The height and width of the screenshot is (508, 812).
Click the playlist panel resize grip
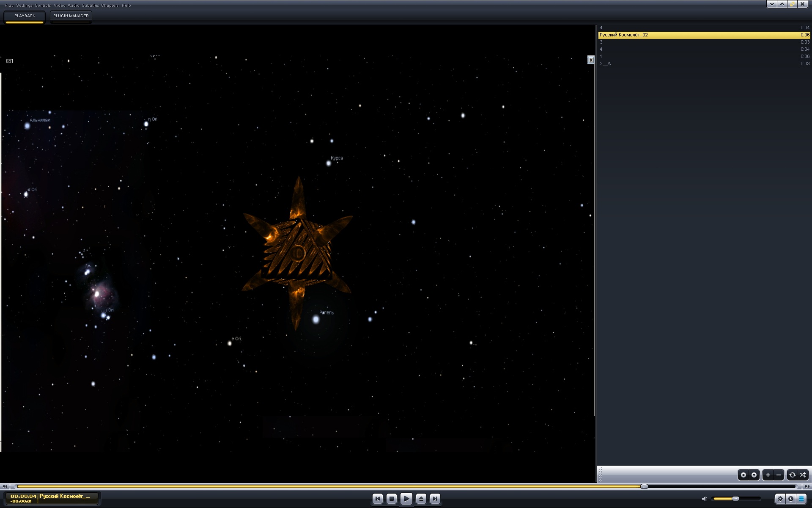600,475
